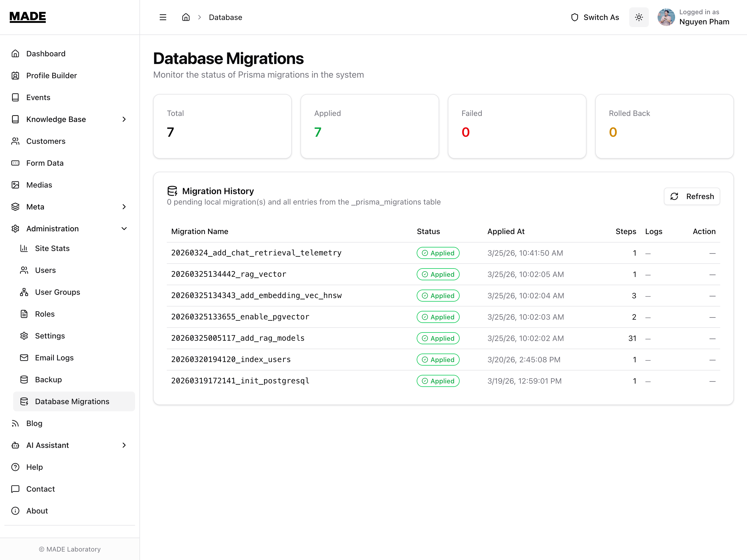Screen dimensions: 747x560
Task: Collapse the Administration section chevron
Action: 124,229
